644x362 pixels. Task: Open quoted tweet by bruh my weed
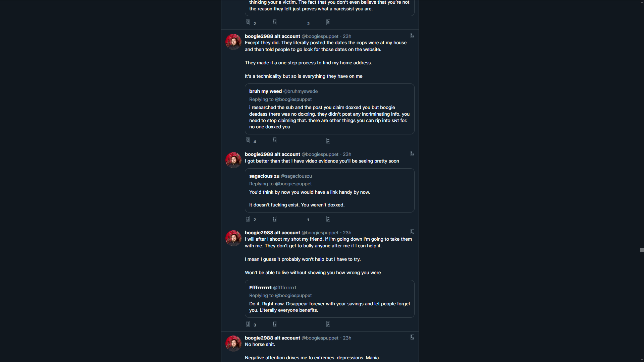pyautogui.click(x=329, y=109)
